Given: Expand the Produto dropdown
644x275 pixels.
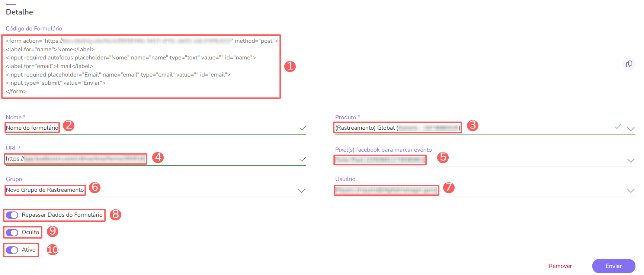Looking at the screenshot, I should (631, 129).
